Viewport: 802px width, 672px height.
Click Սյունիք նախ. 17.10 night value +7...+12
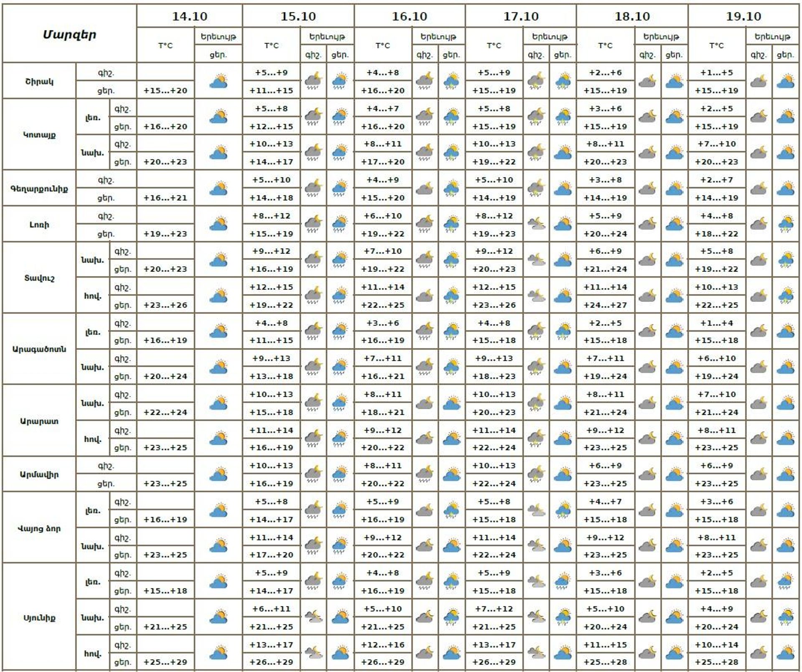coord(494,609)
